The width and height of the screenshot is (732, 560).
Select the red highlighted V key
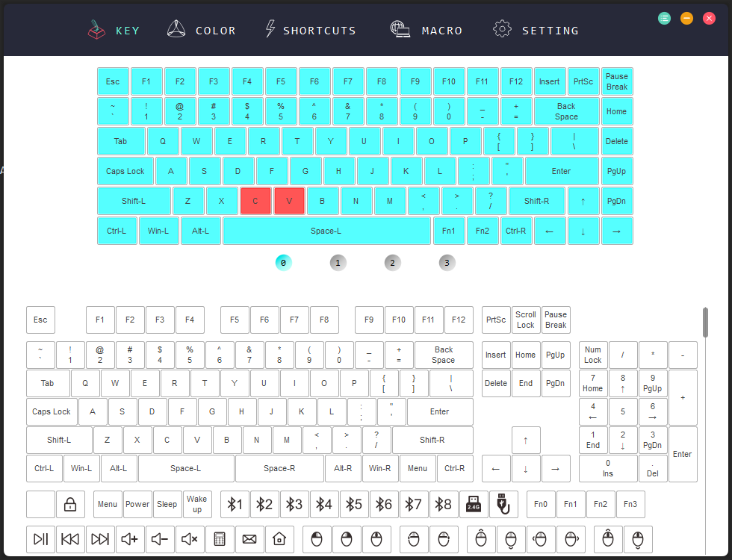tap(289, 201)
